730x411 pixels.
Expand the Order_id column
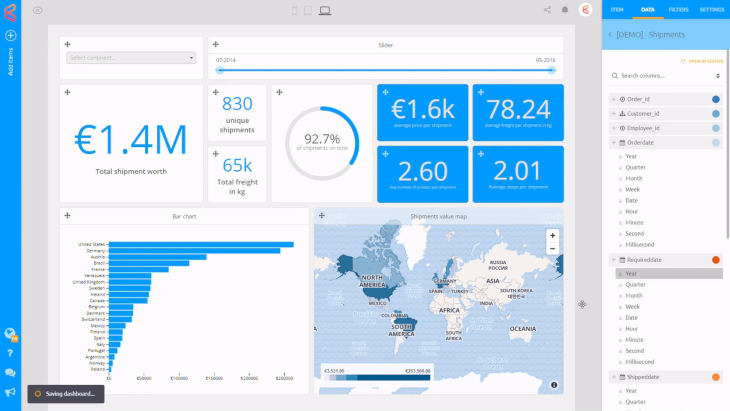614,99
